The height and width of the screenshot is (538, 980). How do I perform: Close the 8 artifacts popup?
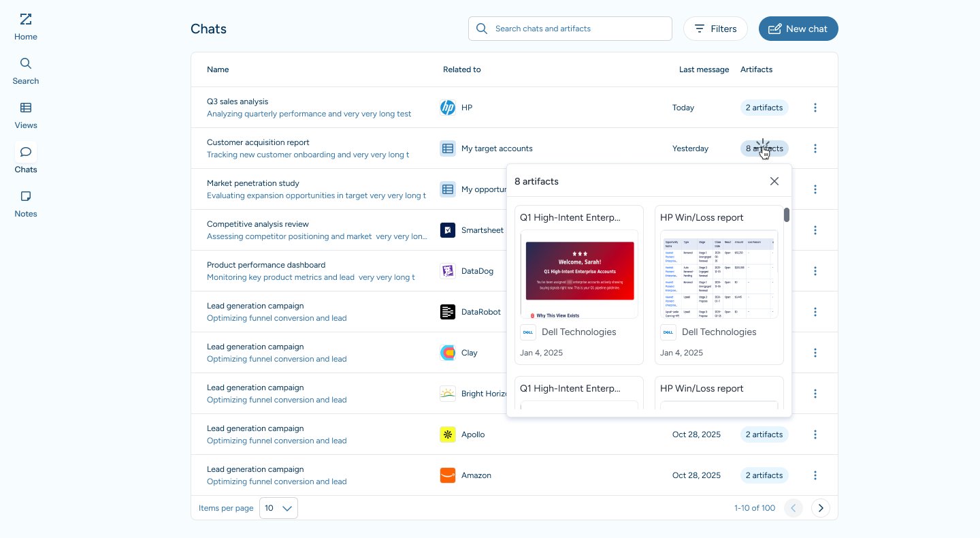[x=774, y=181]
